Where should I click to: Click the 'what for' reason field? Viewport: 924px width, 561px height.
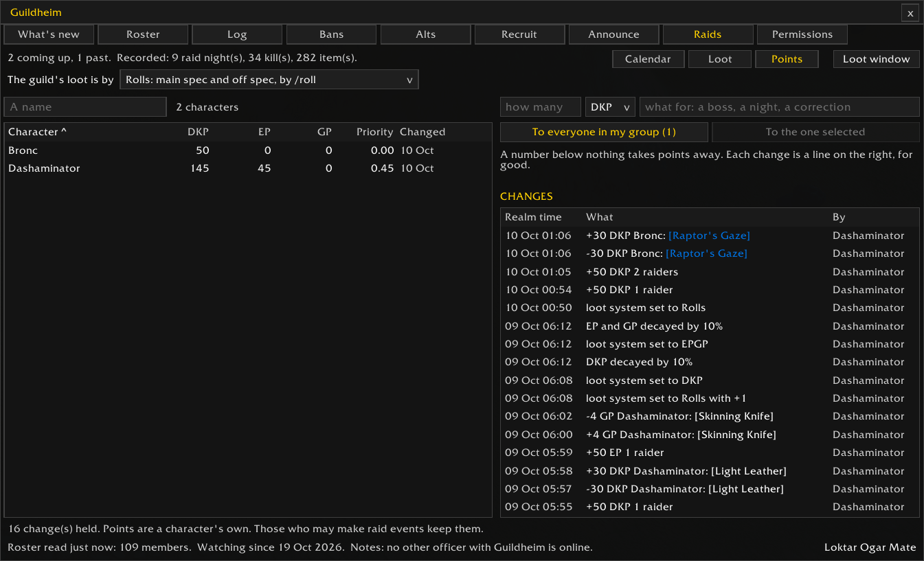pos(779,107)
